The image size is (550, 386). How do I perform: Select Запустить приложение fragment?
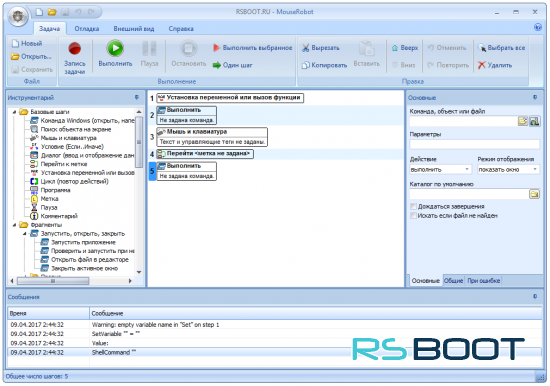click(78, 242)
